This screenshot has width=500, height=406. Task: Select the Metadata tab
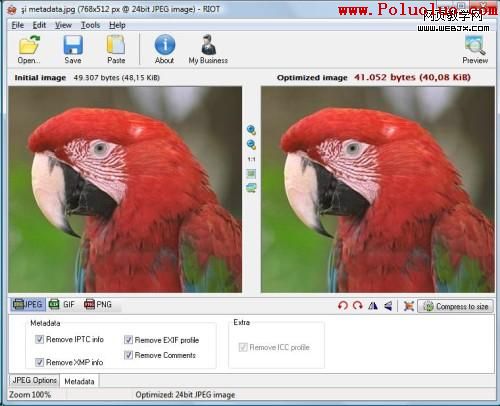(79, 381)
